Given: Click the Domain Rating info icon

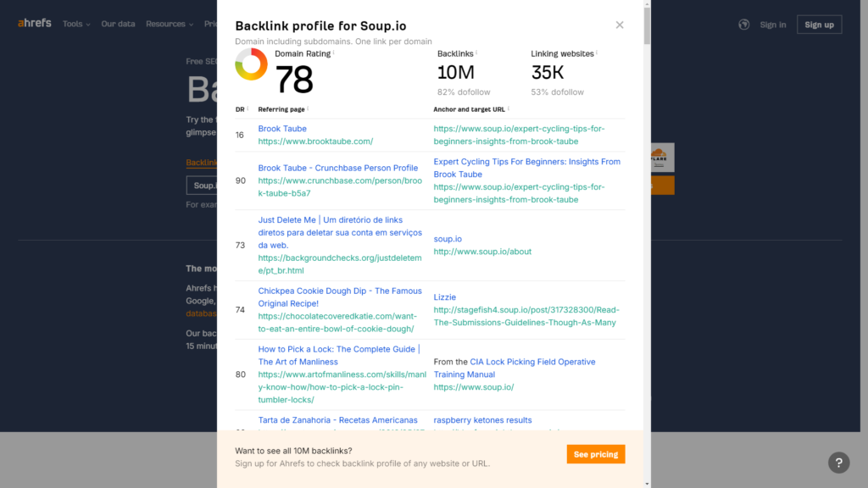Looking at the screenshot, I should 333,53.
